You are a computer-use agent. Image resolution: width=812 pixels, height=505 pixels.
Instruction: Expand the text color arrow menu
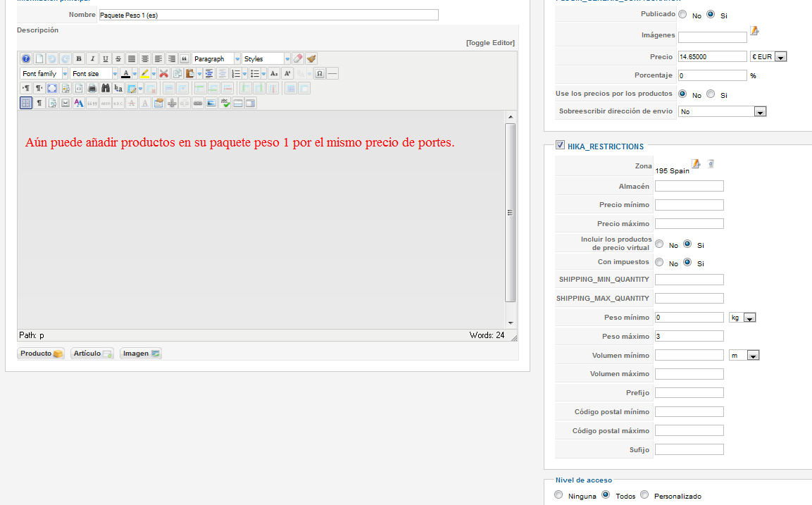pyautogui.click(x=135, y=73)
